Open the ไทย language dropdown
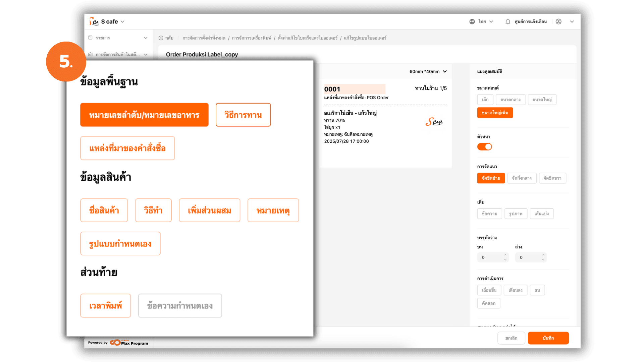 click(x=486, y=21)
